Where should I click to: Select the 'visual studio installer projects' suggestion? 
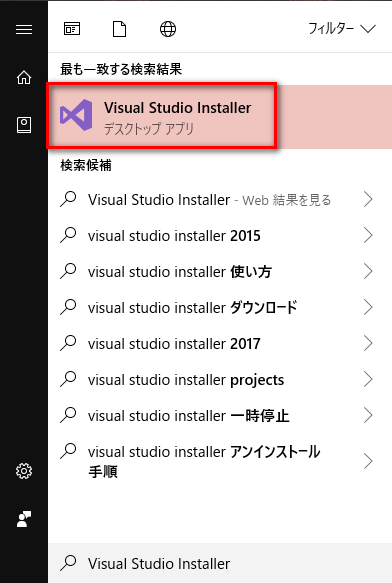pyautogui.click(x=219, y=380)
